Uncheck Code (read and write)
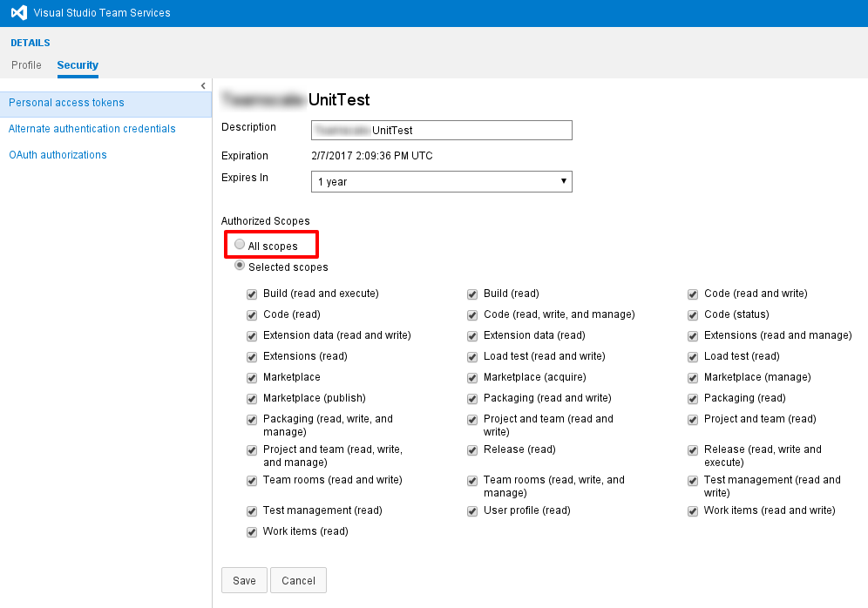Viewport: 868px width, 608px height. coord(693,294)
